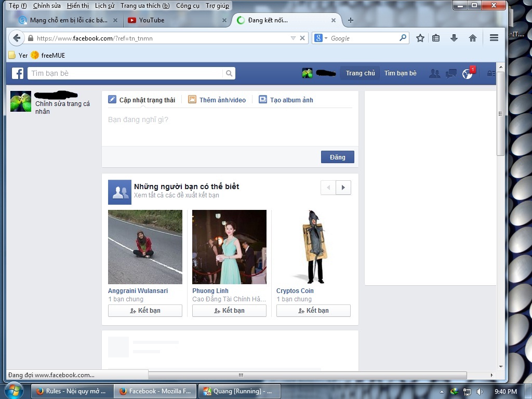The image size is (532, 399).
Task: Expand the URL bar history dropdown
Action: 293,38
